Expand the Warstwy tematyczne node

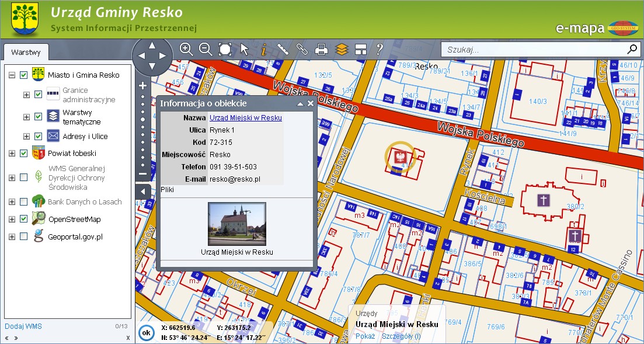coord(26,117)
